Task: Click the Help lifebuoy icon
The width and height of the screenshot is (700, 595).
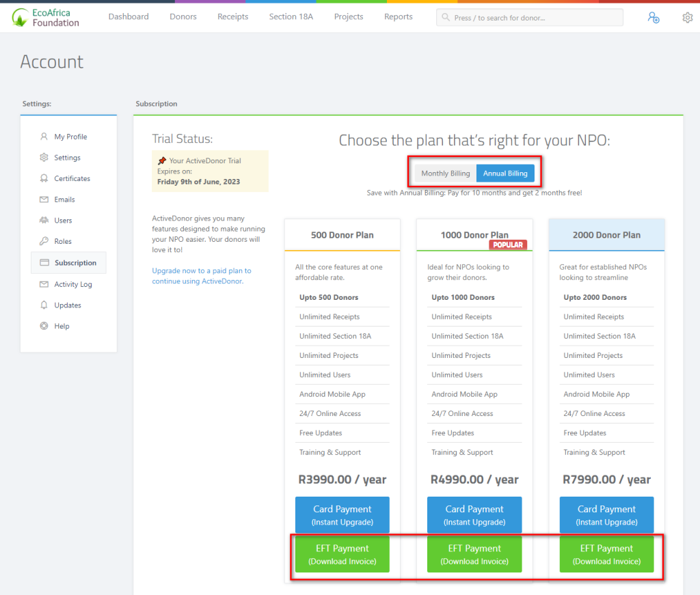Action: pos(44,326)
